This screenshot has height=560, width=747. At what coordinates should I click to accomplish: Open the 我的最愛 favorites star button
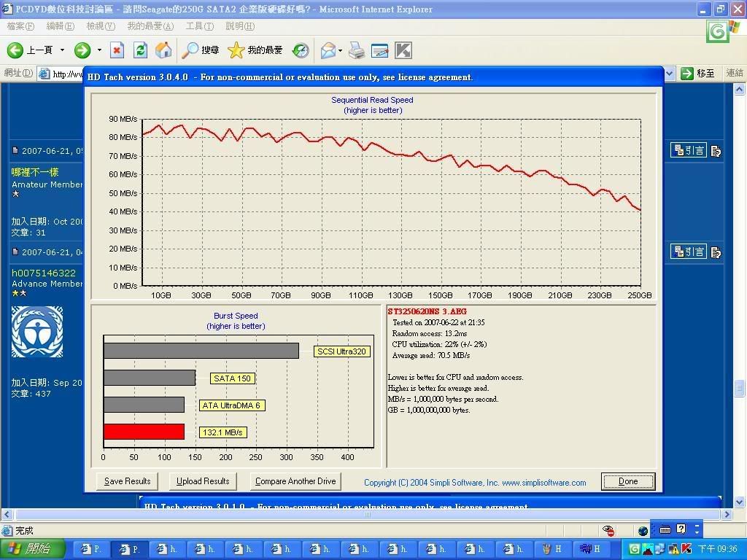click(x=255, y=50)
